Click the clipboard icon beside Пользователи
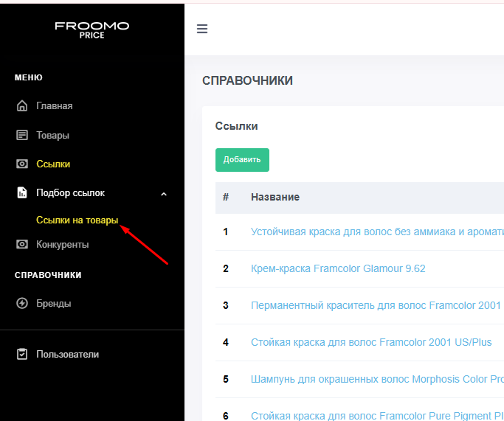Image resolution: width=504 pixels, height=421 pixels. (22, 354)
